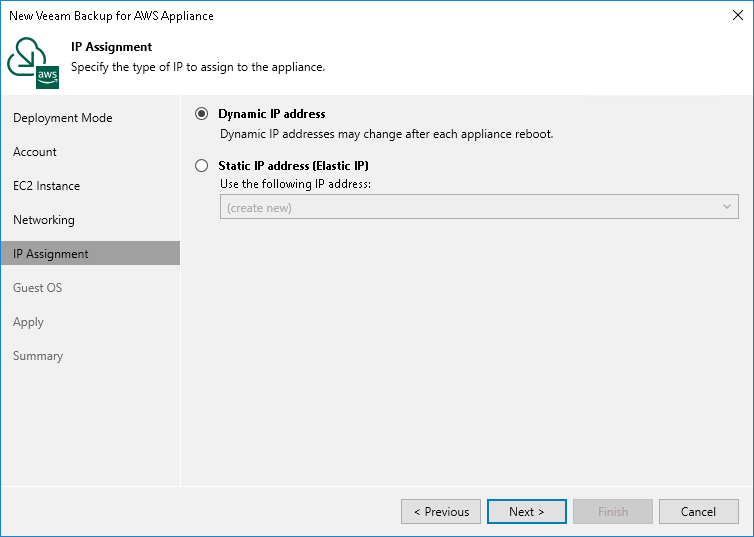Select the Dynamic IP address option

202,114
